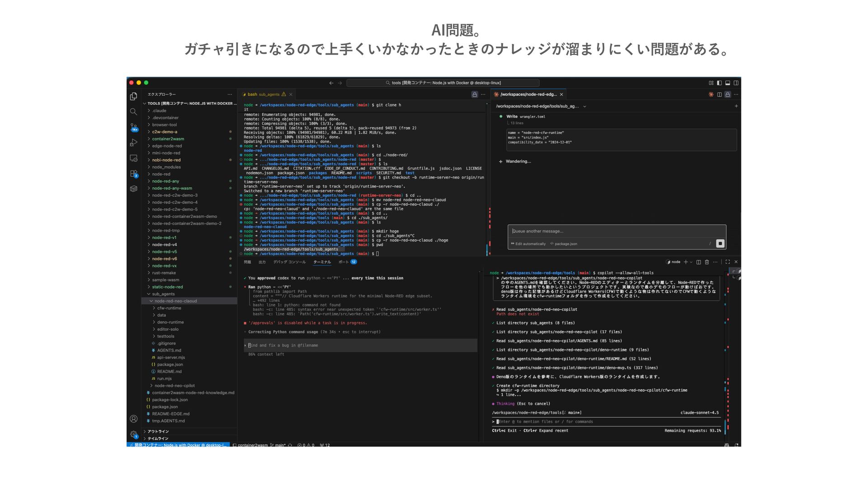This screenshot has height=488, width=868.
Task: Kill terminal with the trash icon
Action: (x=707, y=262)
